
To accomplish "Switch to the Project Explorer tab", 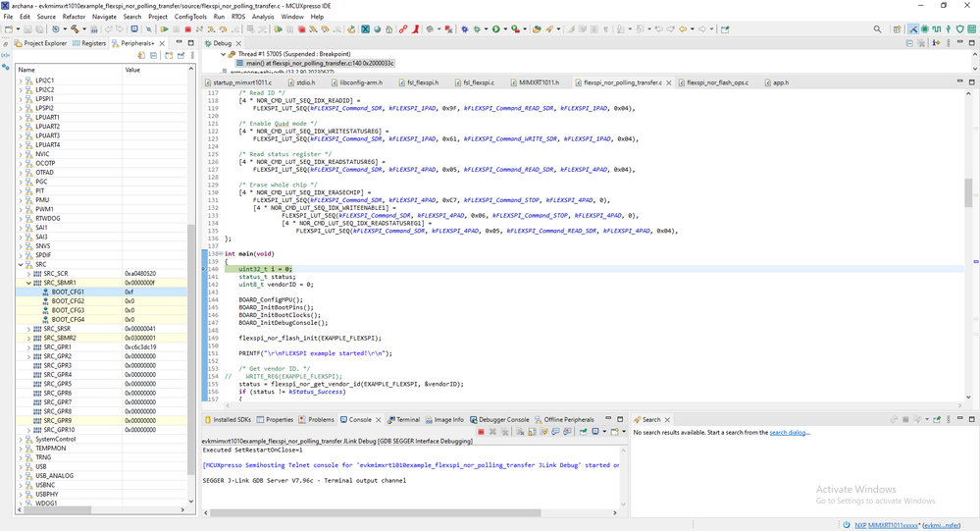I will click(40, 43).
